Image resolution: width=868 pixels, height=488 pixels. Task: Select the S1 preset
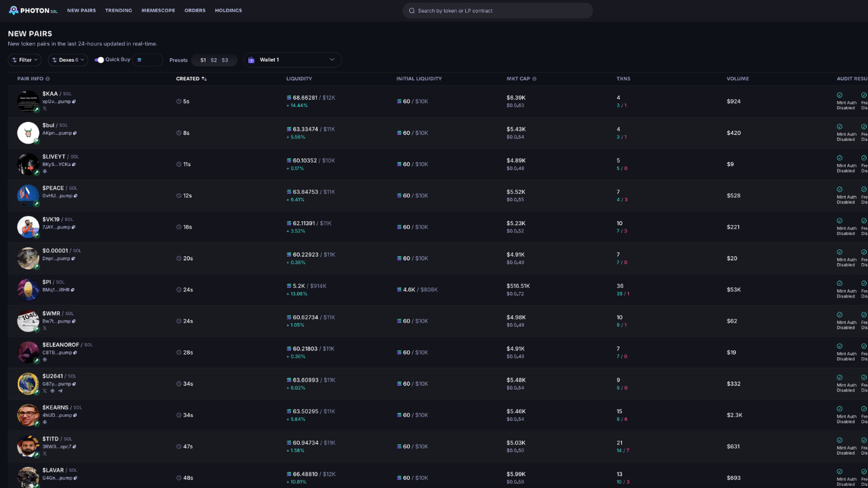(x=203, y=60)
